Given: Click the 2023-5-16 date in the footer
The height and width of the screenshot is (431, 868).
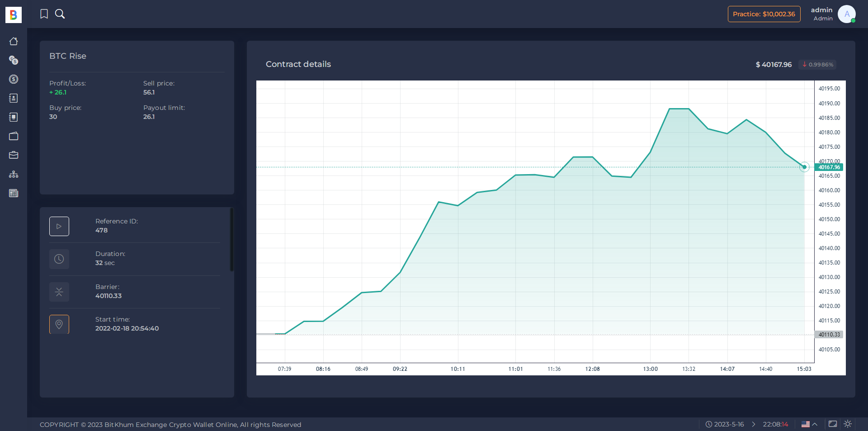Looking at the screenshot, I should pyautogui.click(x=729, y=424).
